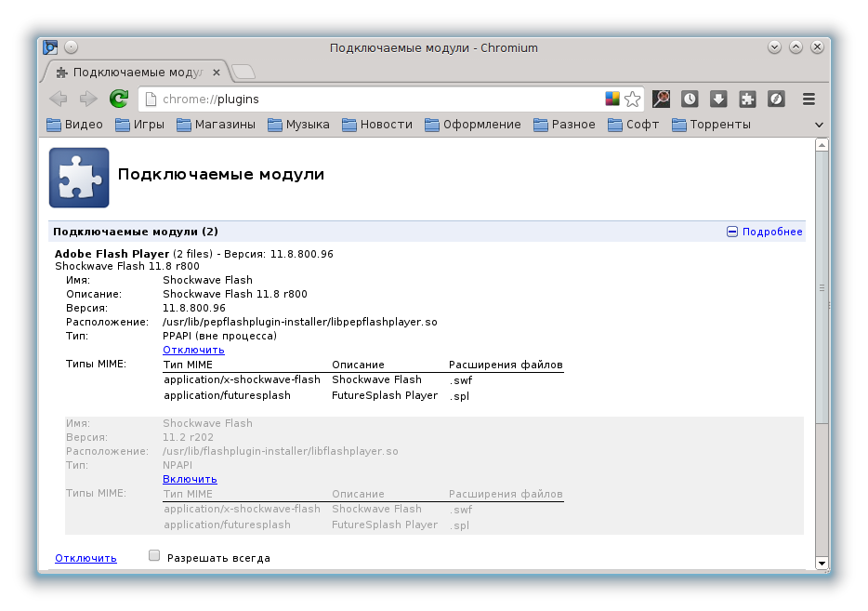Click the Подключаемые модули (2) section header
The width and height of the screenshot is (868, 611).
coord(136,232)
